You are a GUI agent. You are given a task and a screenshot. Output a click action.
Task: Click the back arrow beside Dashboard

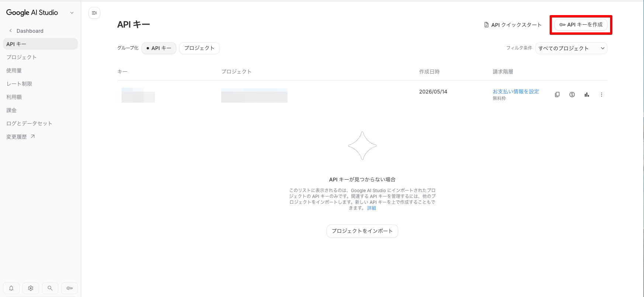(11, 31)
